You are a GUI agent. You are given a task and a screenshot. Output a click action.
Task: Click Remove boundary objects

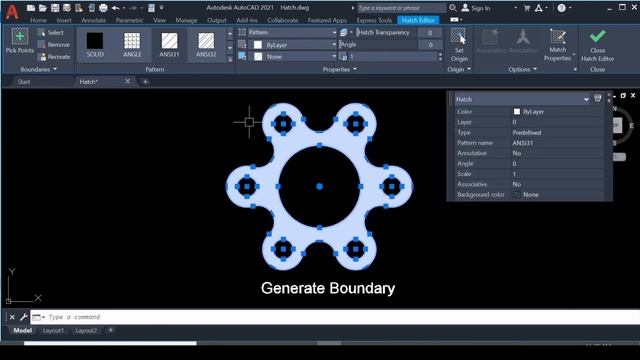coord(54,44)
